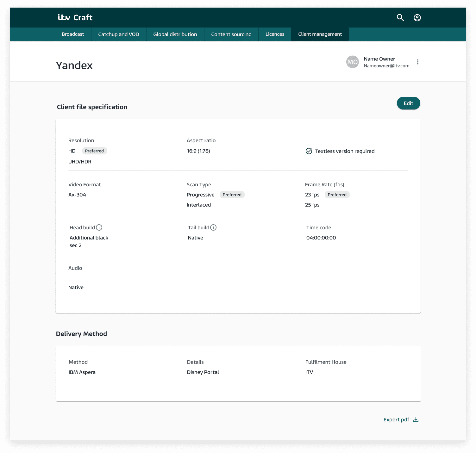Click the 25 fps frame rate value
The image size is (476, 453).
312,205
